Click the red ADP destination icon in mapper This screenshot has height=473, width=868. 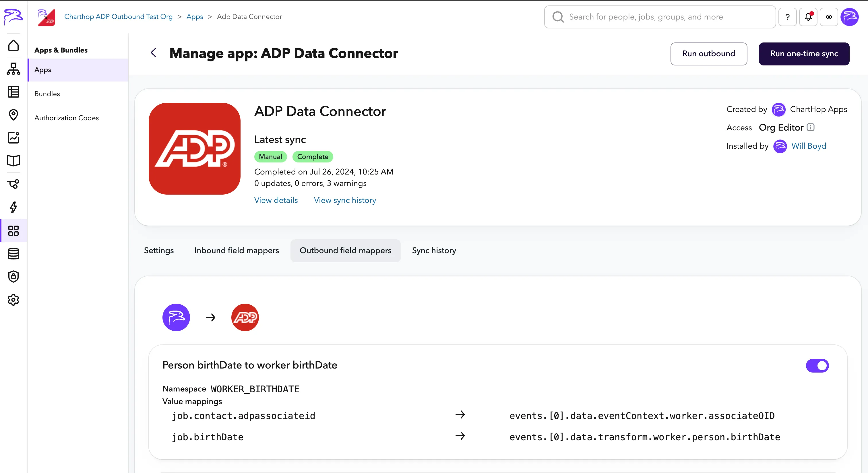pyautogui.click(x=245, y=317)
